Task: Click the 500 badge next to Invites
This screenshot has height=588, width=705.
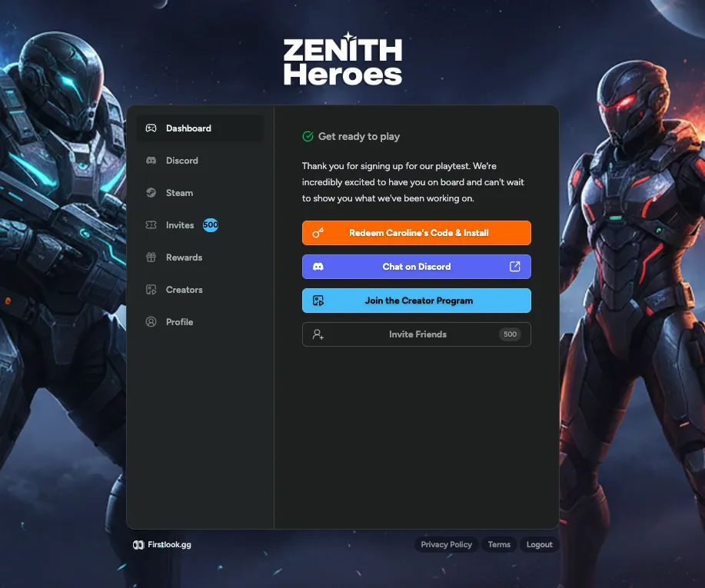Action: [211, 225]
